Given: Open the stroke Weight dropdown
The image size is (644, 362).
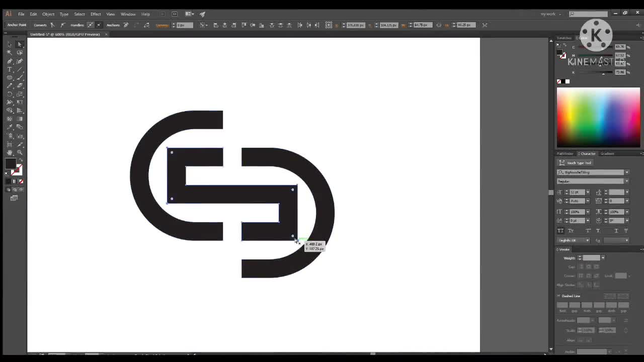Looking at the screenshot, I should coord(603,258).
